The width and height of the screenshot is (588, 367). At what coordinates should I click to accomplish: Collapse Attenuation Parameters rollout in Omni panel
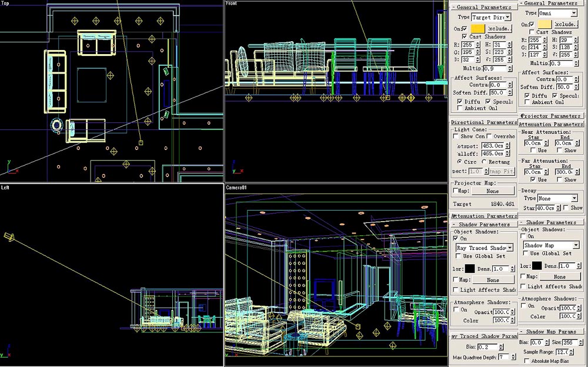click(551, 124)
